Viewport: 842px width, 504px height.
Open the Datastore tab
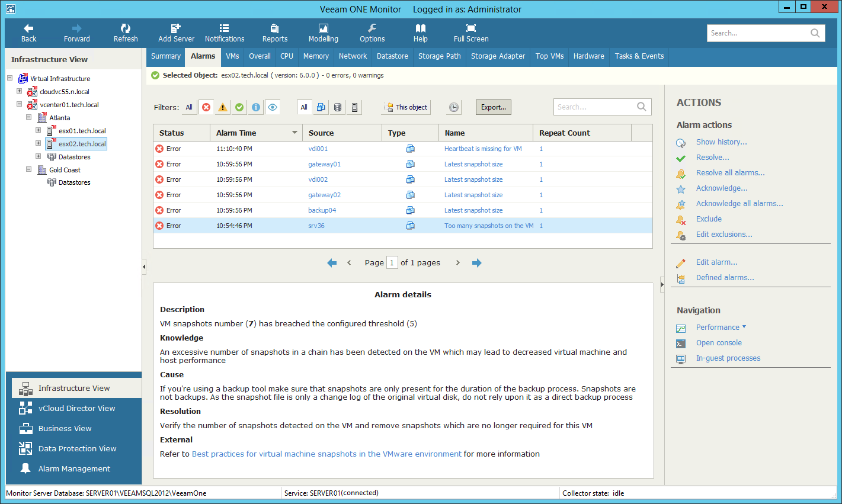tap(392, 56)
